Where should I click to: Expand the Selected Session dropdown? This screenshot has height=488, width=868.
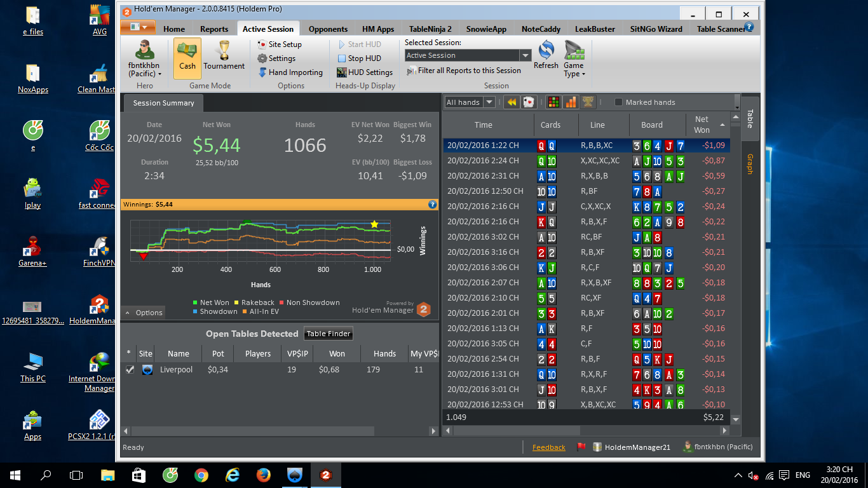[x=525, y=56]
